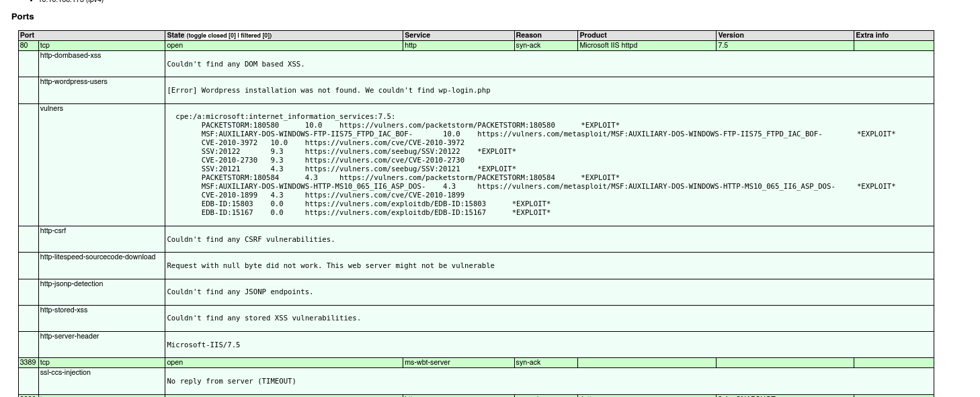The image size is (980, 397).
Task: Select 'Request with null byte did not work' output
Action: tap(331, 266)
